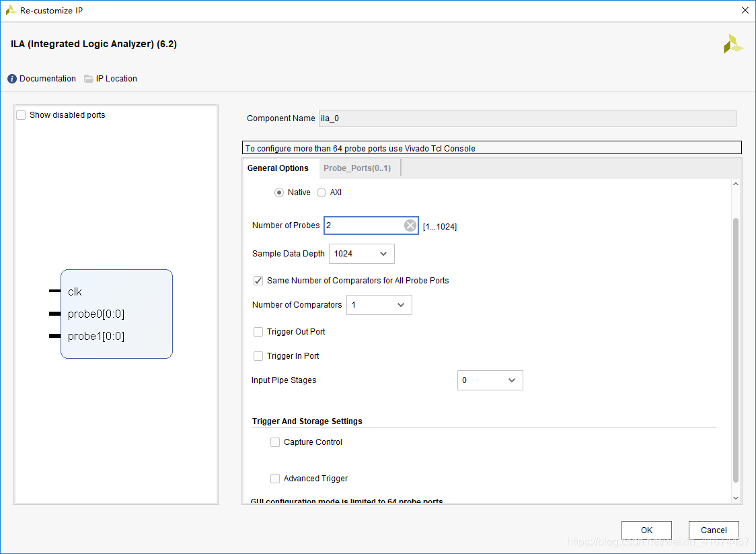Open the Documentation link
The height and width of the screenshot is (554, 756).
pos(48,79)
